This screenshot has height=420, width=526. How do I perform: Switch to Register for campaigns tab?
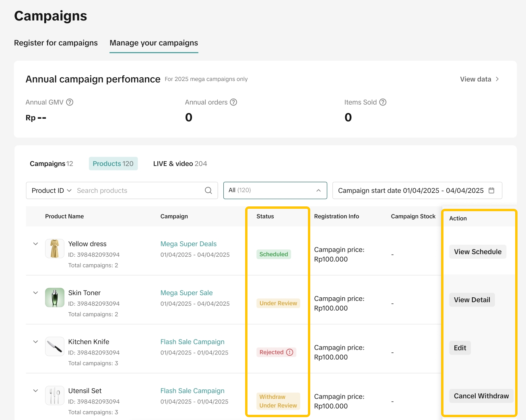(56, 43)
